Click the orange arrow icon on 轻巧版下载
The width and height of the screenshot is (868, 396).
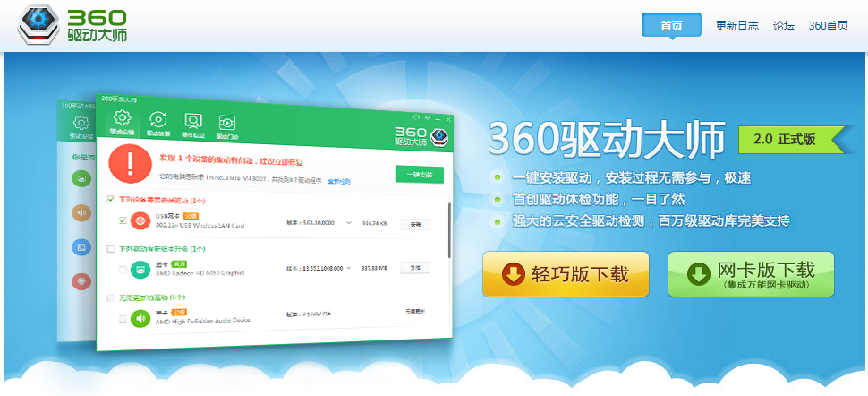click(513, 274)
